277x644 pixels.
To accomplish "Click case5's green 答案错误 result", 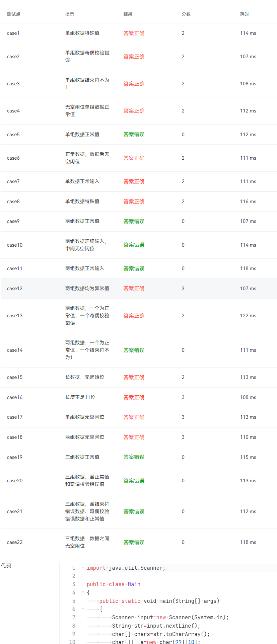I will (134, 134).
